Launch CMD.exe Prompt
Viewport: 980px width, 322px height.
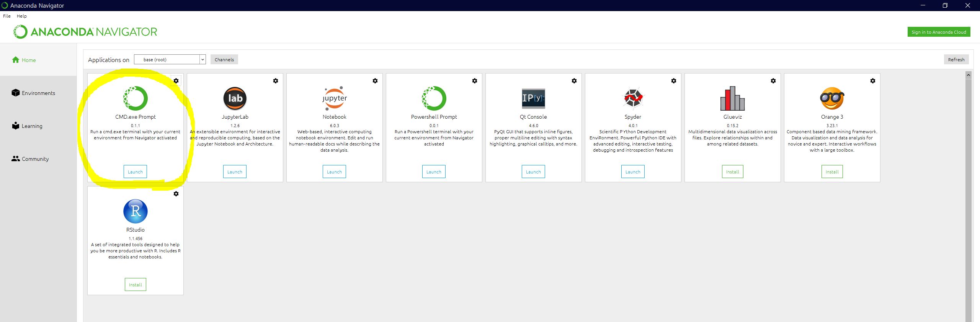pos(135,172)
